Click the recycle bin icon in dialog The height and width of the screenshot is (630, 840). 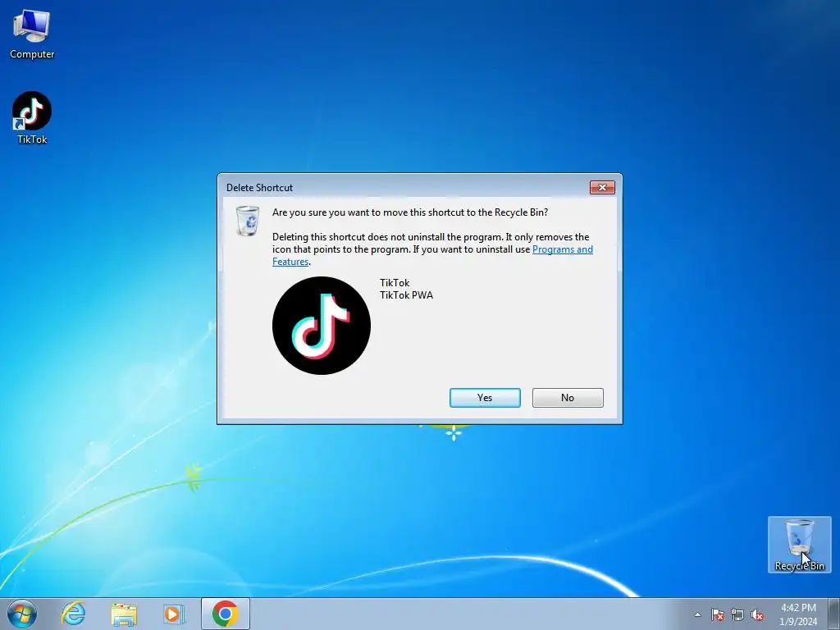(x=248, y=221)
